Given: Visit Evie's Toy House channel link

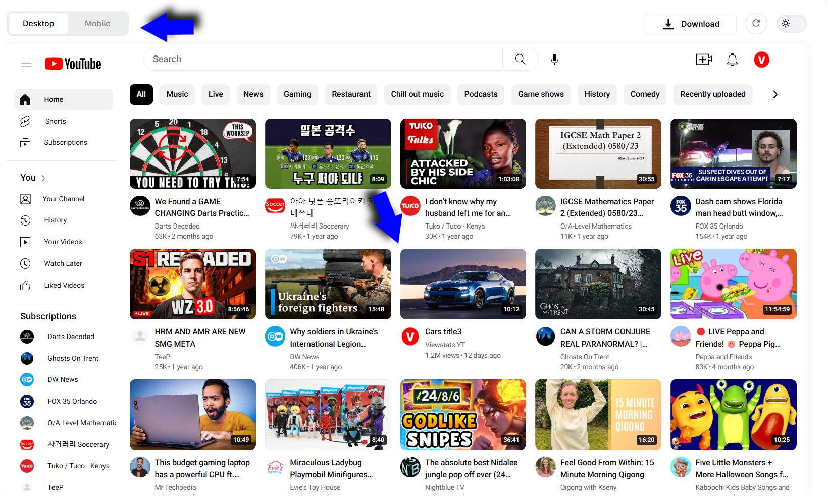Looking at the screenshot, I should tap(315, 487).
